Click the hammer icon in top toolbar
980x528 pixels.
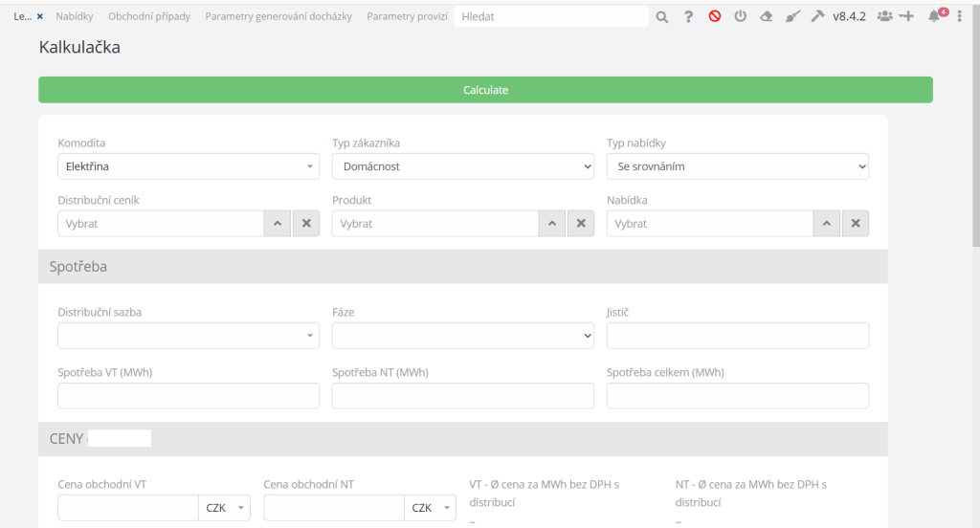(x=817, y=16)
